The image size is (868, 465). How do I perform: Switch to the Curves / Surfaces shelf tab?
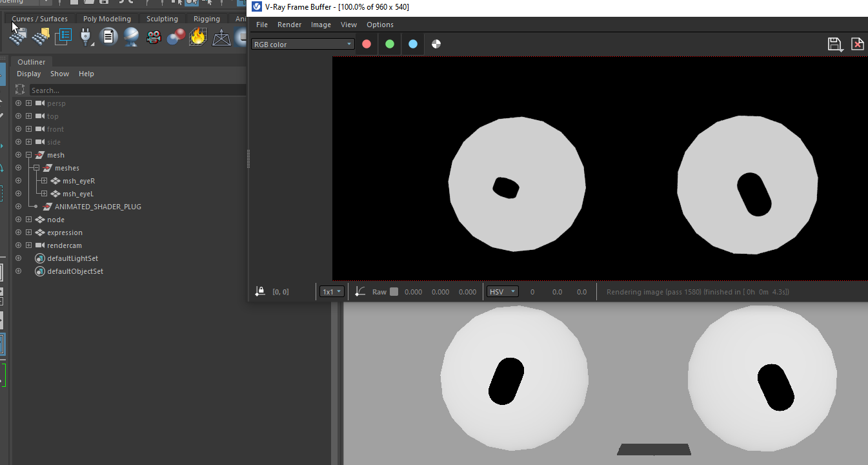click(39, 19)
